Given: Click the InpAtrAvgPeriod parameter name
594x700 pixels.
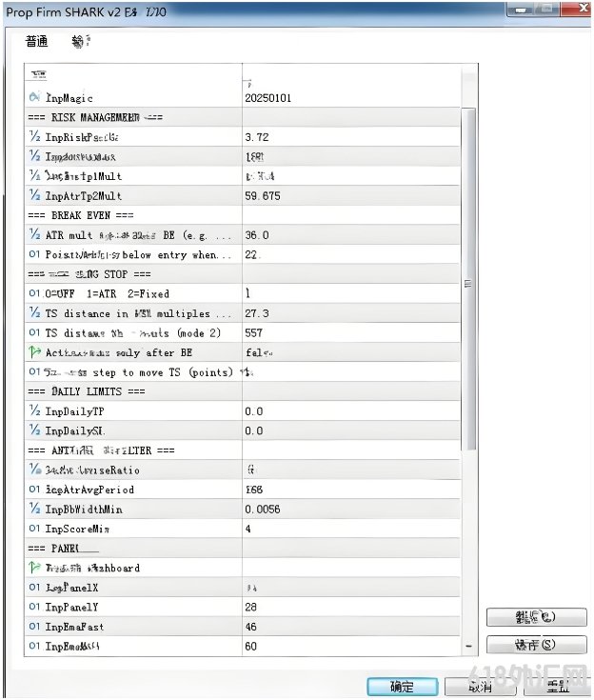Looking at the screenshot, I should click(89, 490).
